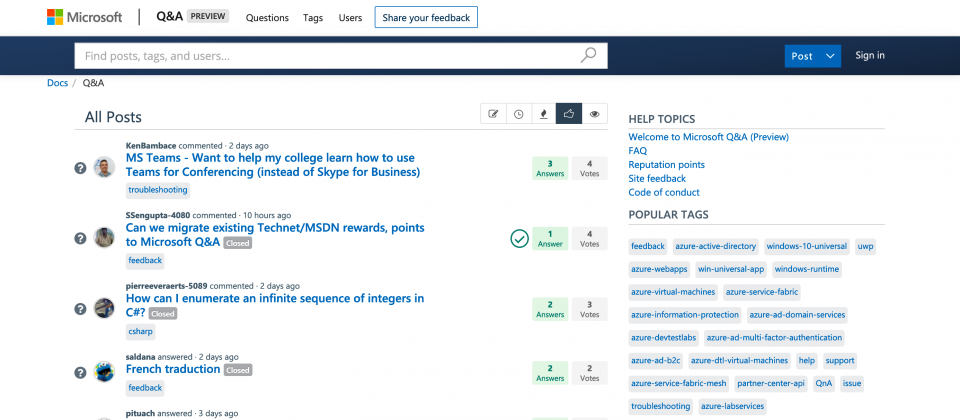Open the Questions menu item

tap(267, 18)
